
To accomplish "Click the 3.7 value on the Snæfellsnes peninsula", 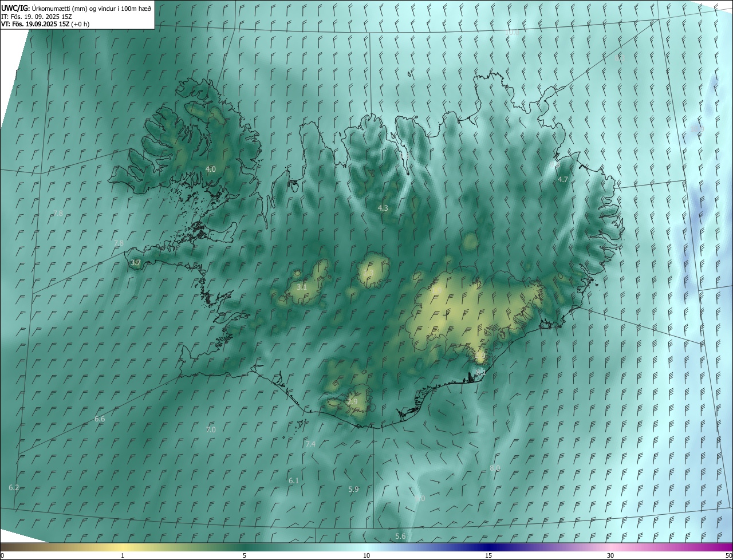I will (135, 263).
